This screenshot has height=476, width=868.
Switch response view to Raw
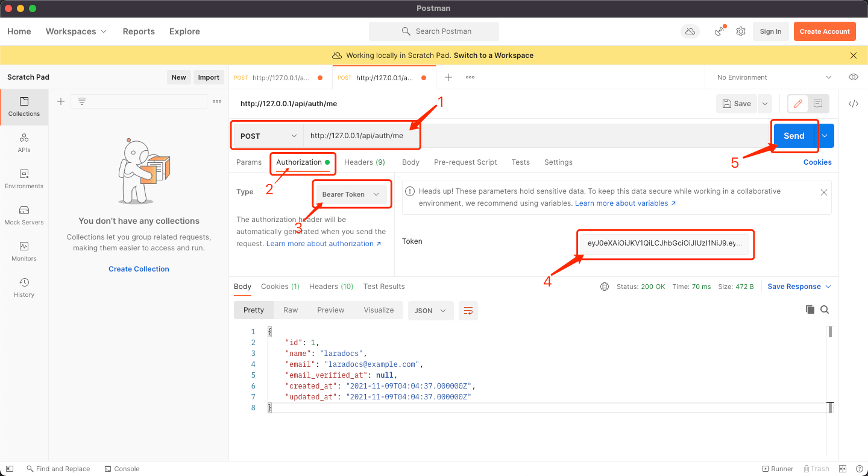[x=291, y=310]
